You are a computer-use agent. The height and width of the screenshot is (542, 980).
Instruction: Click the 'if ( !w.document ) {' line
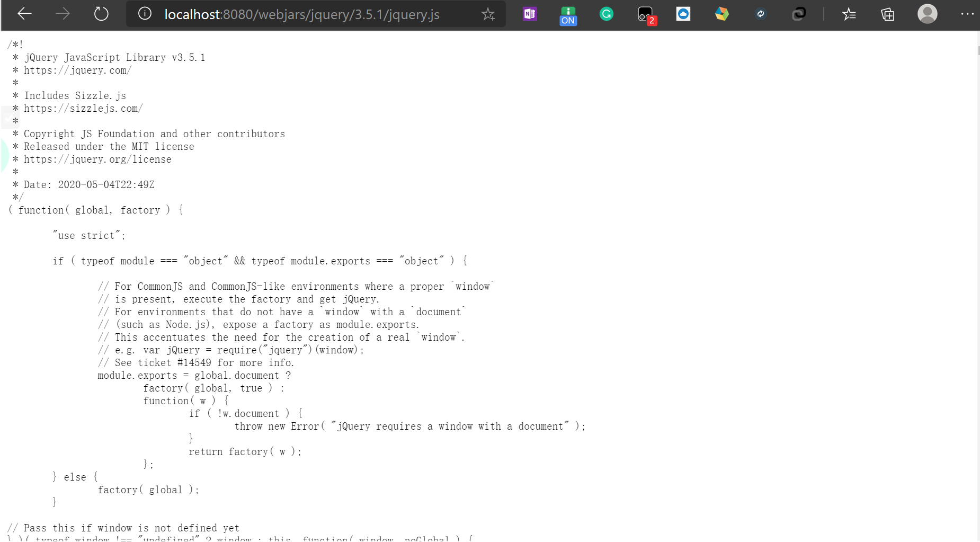[x=246, y=413]
